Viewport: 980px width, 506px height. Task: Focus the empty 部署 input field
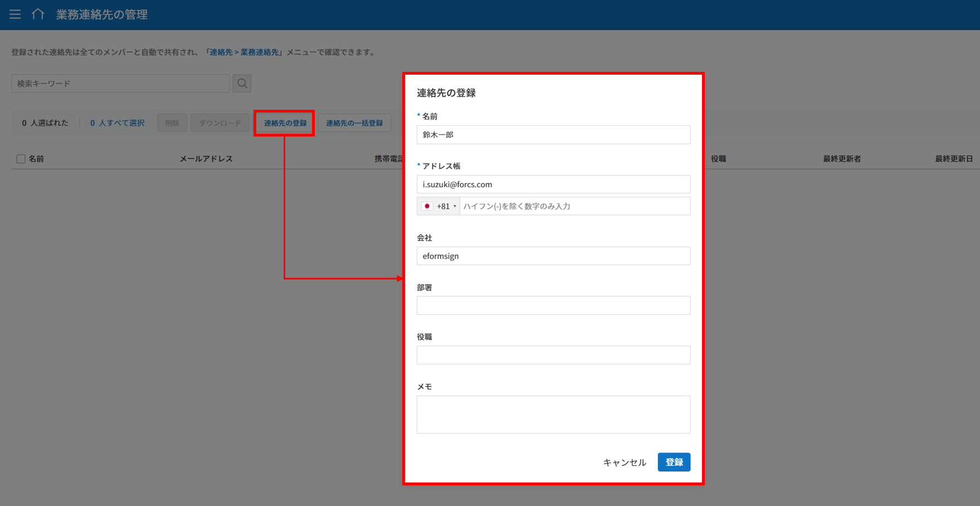click(553, 305)
